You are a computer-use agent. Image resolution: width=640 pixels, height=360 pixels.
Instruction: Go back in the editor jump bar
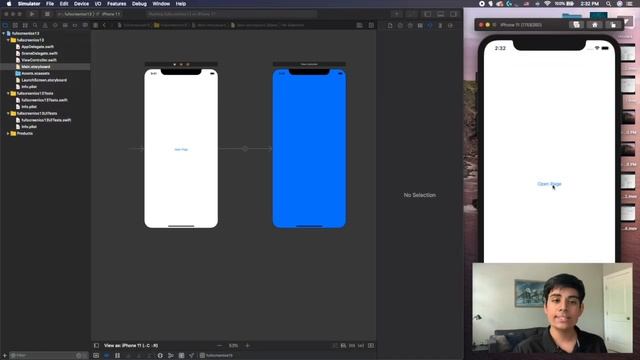pyautogui.click(x=104, y=25)
